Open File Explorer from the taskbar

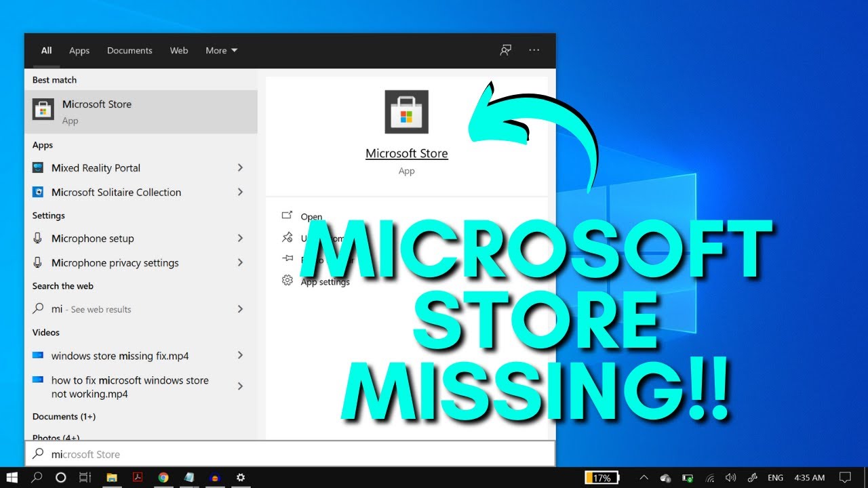click(112, 477)
